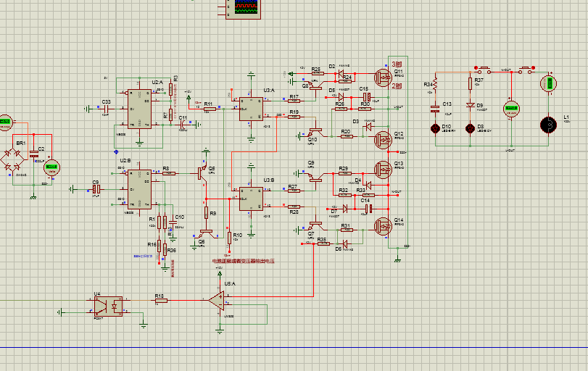Select the U3:A flip-flop component

pos(252,109)
